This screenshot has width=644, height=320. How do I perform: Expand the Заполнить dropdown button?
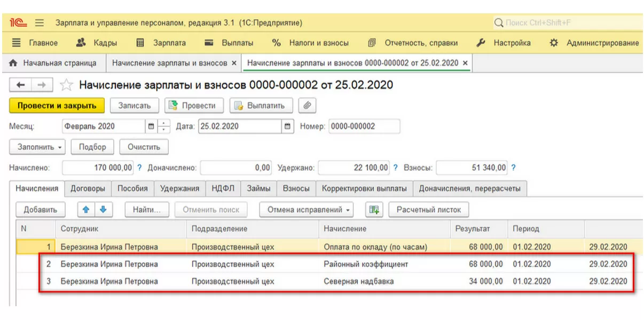coord(37,147)
